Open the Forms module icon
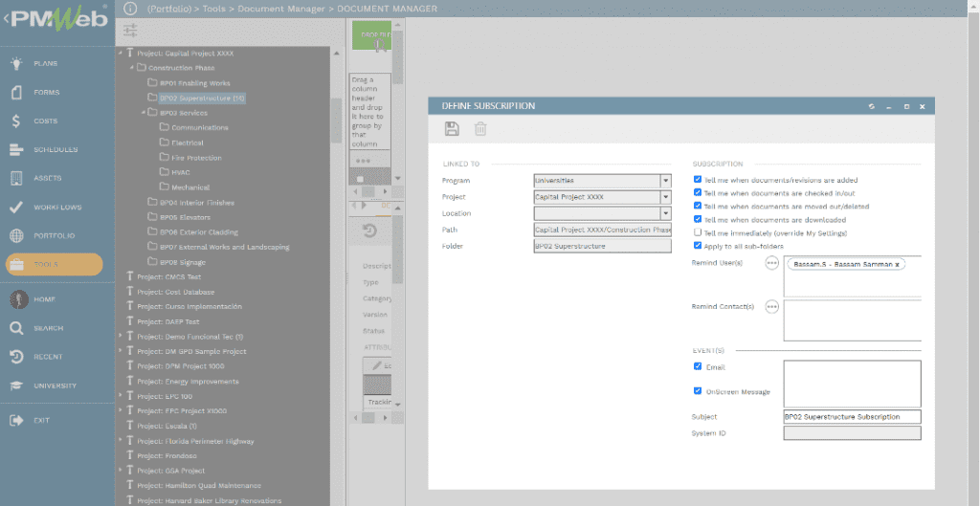The height and width of the screenshot is (506, 980). (16, 92)
